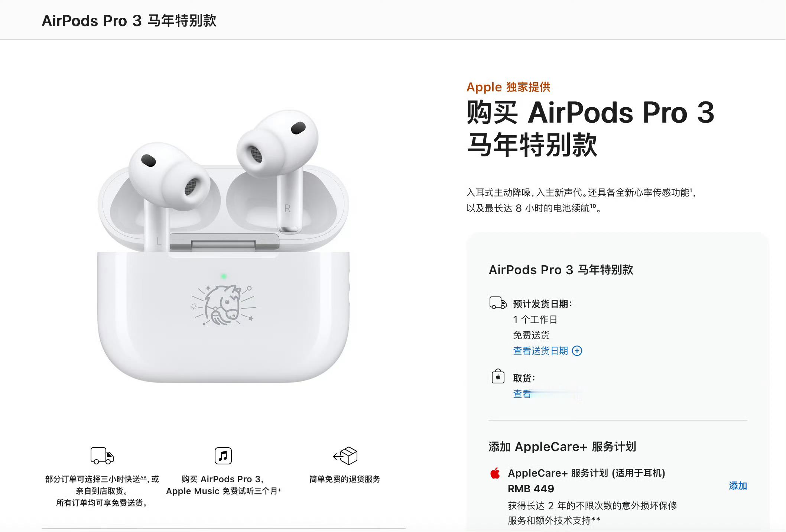Image resolution: width=786 pixels, height=532 pixels.
Task: Click the three-hour delivery truck icon
Action: pos(102,455)
